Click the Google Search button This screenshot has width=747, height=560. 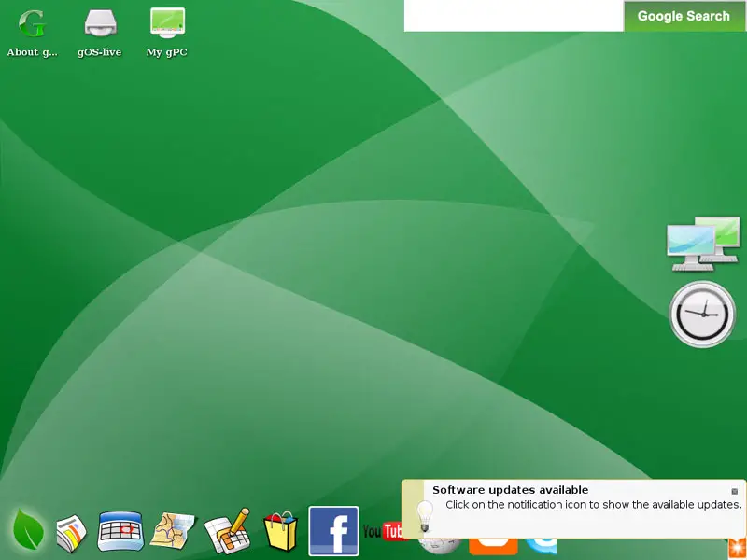[684, 16]
